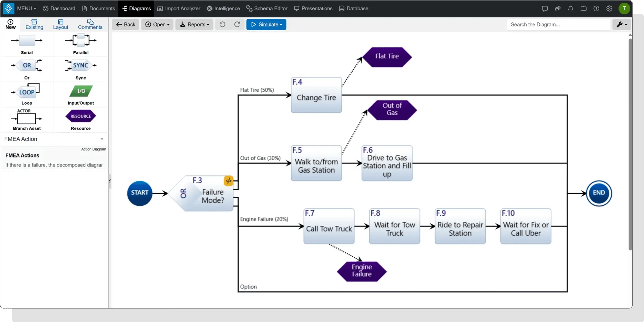Click the Action Diagram label
The width and height of the screenshot is (644, 323).
(x=94, y=149)
